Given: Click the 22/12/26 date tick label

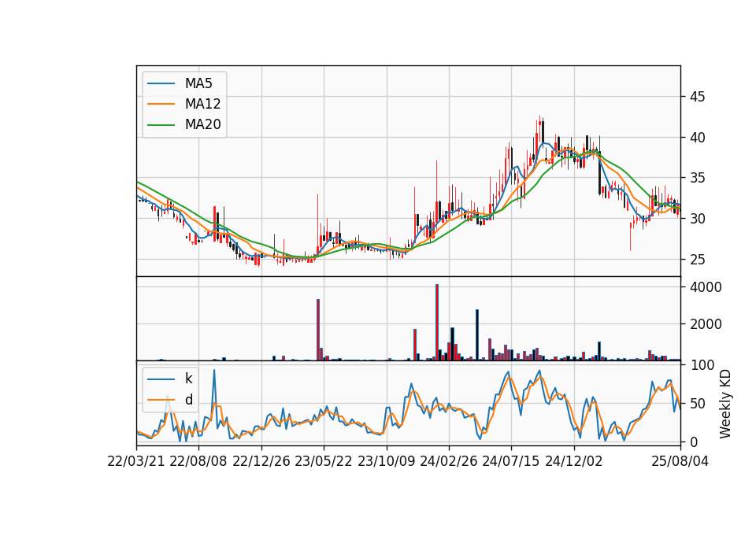Looking at the screenshot, I should [x=261, y=461].
